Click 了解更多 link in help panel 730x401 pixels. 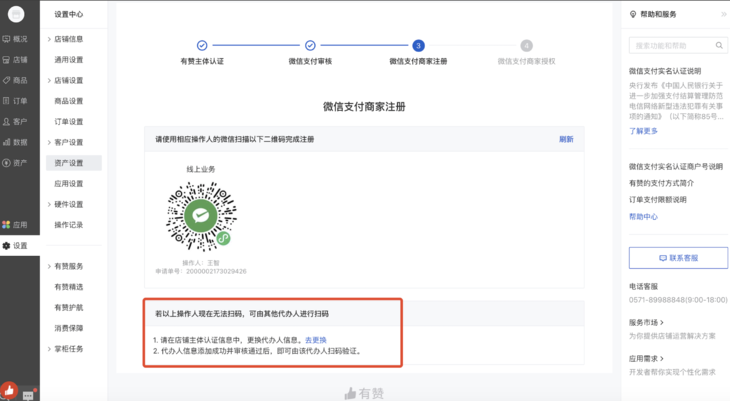[643, 131]
